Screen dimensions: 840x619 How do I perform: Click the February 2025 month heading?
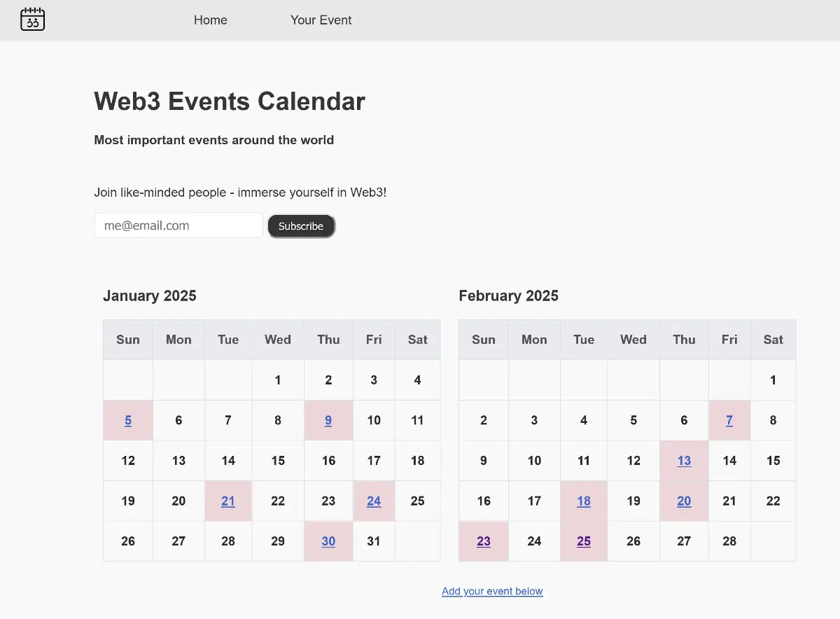click(x=508, y=295)
